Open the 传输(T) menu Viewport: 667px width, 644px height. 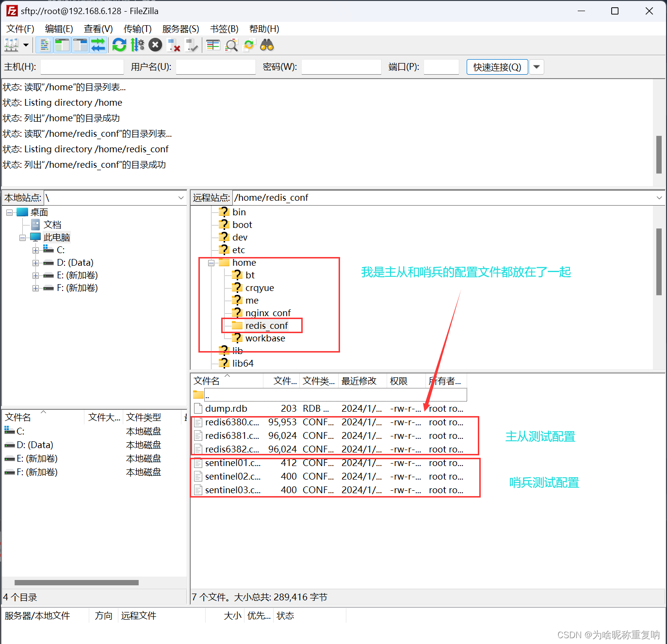tap(137, 29)
